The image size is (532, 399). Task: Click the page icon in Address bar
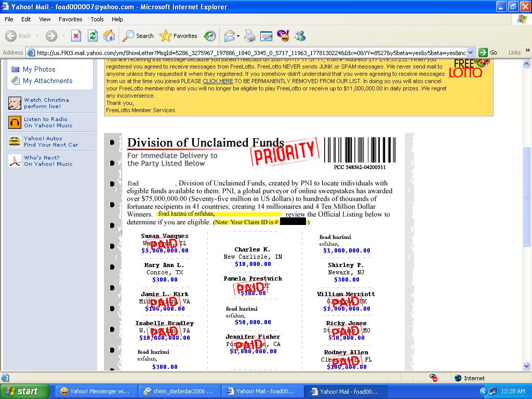pyautogui.click(x=31, y=52)
